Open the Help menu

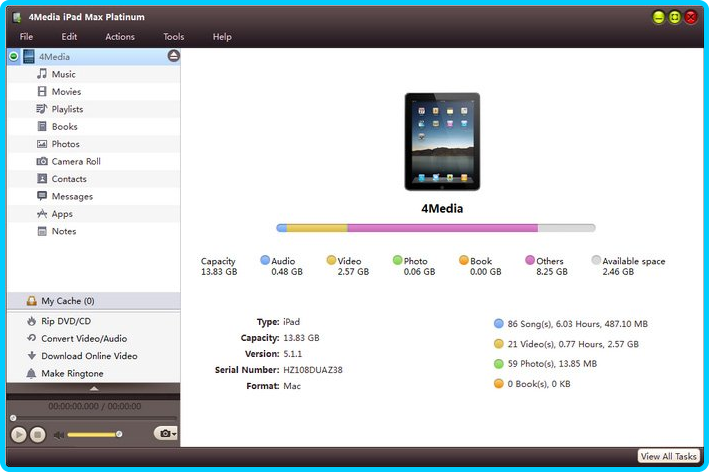click(x=222, y=37)
